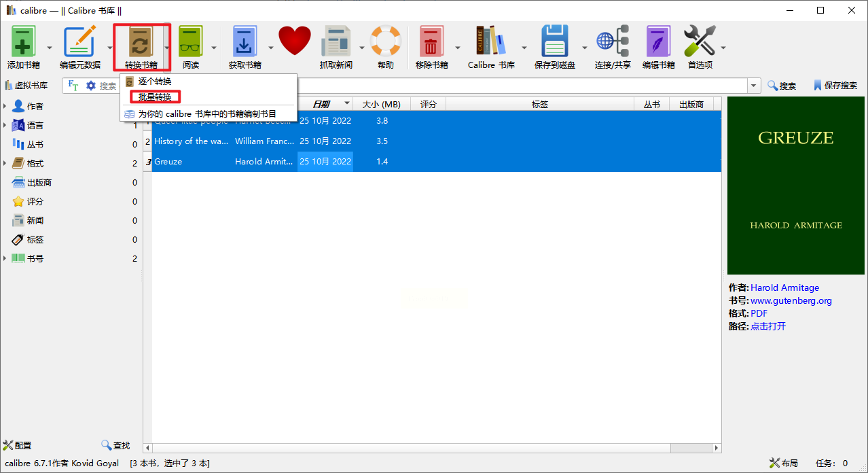Expand the 格式 (Formats) tree node
The width and height of the screenshot is (868, 473).
[x=5, y=163]
